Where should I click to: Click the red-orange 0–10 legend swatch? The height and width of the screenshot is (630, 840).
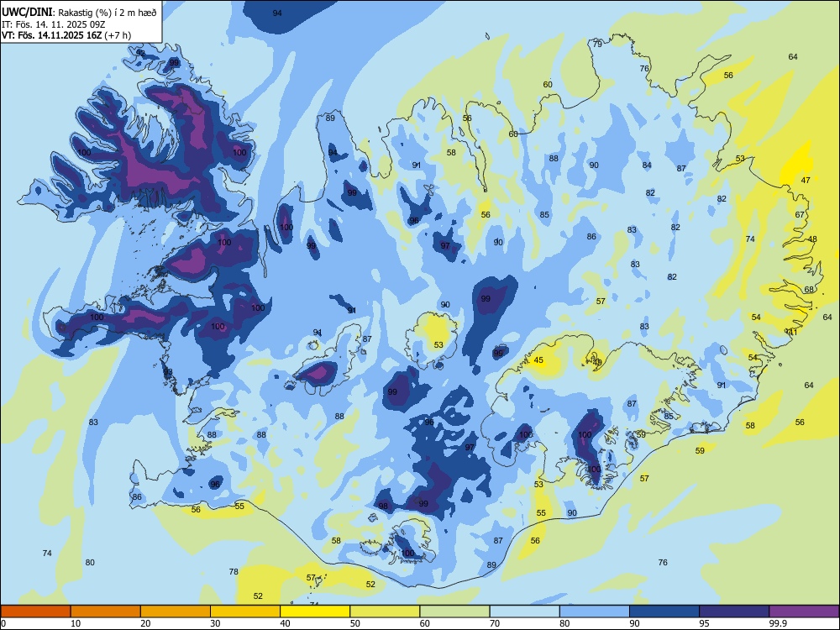[x=35, y=612]
